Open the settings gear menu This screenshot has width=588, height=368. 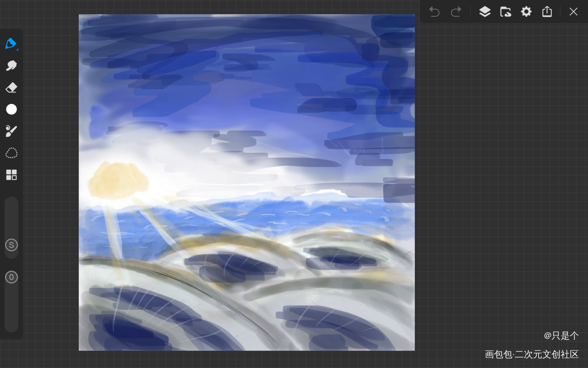526,12
